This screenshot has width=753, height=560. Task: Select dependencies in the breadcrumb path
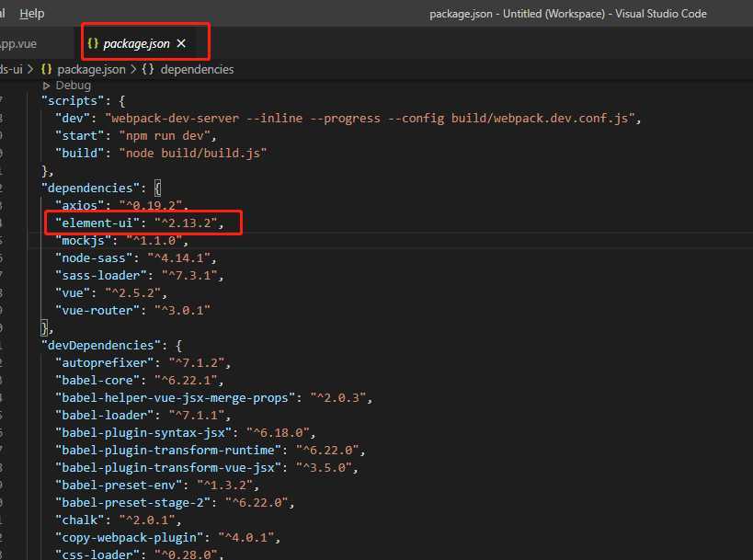coord(197,69)
